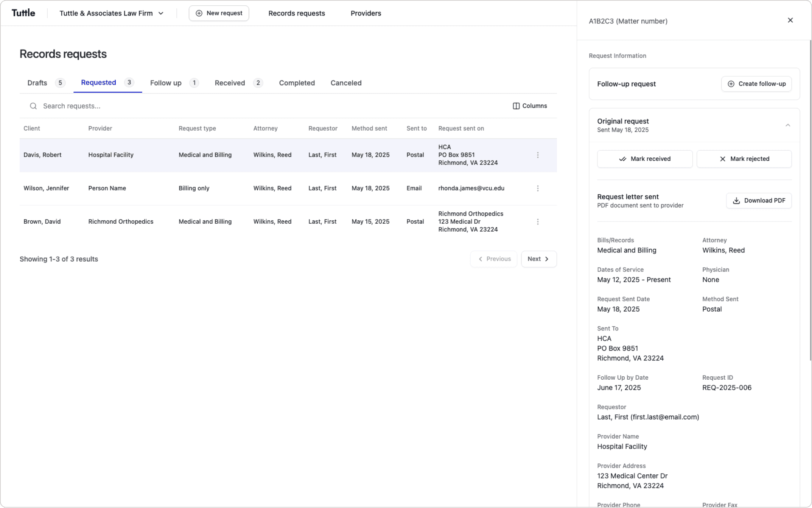Start a New request
Viewport: 812px width, 508px height.
(x=219, y=13)
